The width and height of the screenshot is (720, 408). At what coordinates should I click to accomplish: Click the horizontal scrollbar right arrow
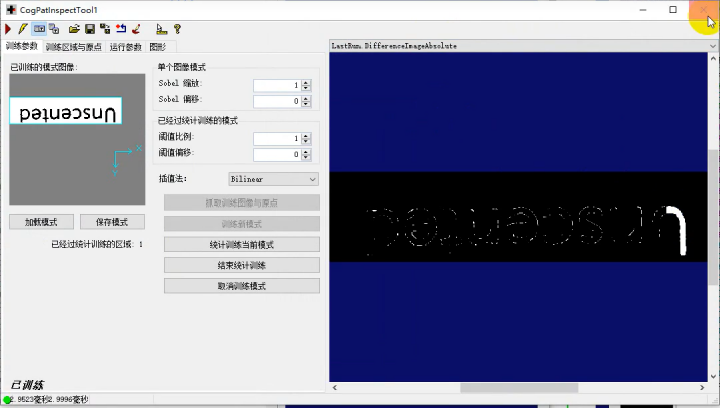coord(702,388)
